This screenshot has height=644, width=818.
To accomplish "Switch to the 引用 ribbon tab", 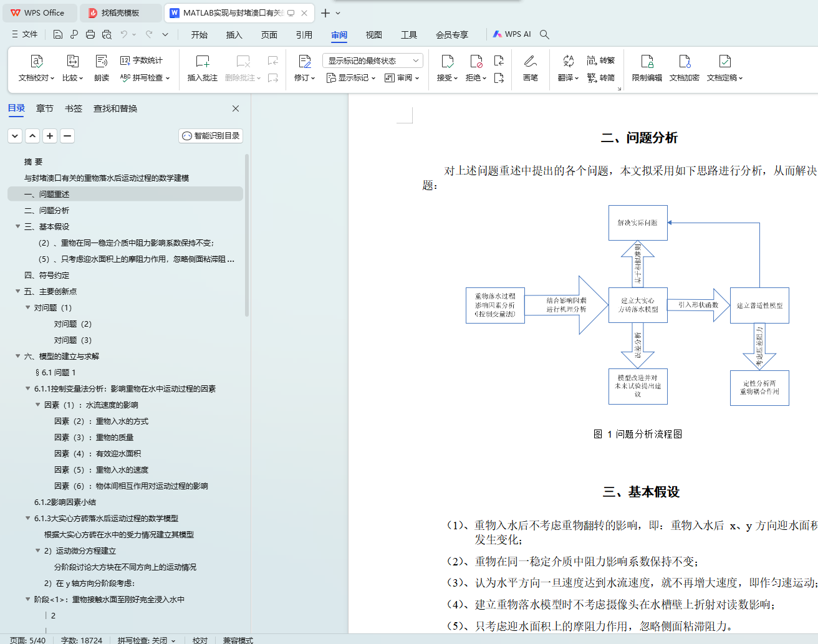I will click(x=304, y=35).
